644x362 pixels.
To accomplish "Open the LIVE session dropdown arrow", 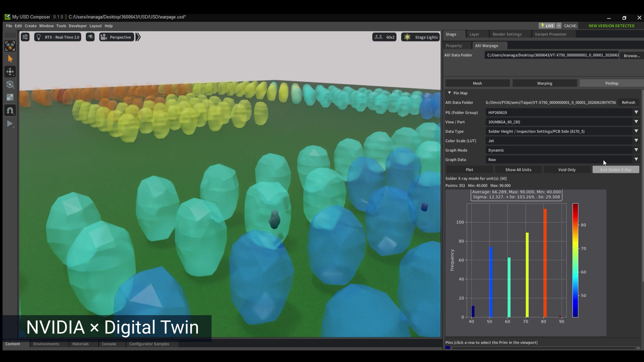I will (559, 26).
